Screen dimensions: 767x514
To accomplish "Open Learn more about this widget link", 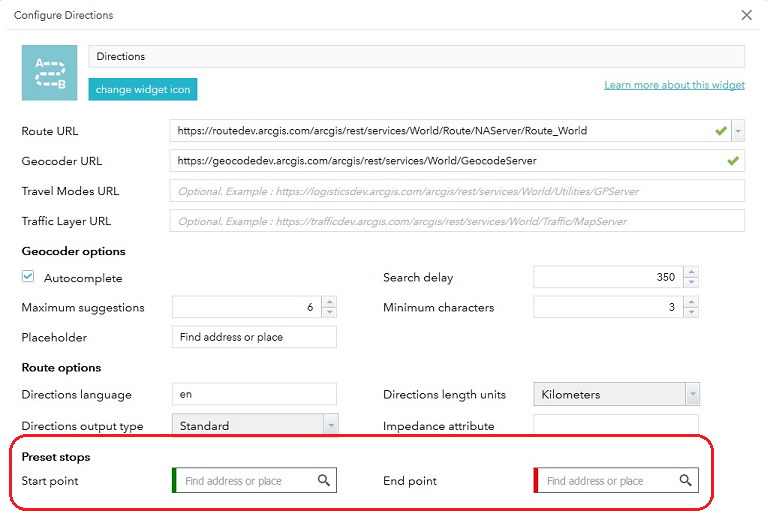I will (x=674, y=85).
